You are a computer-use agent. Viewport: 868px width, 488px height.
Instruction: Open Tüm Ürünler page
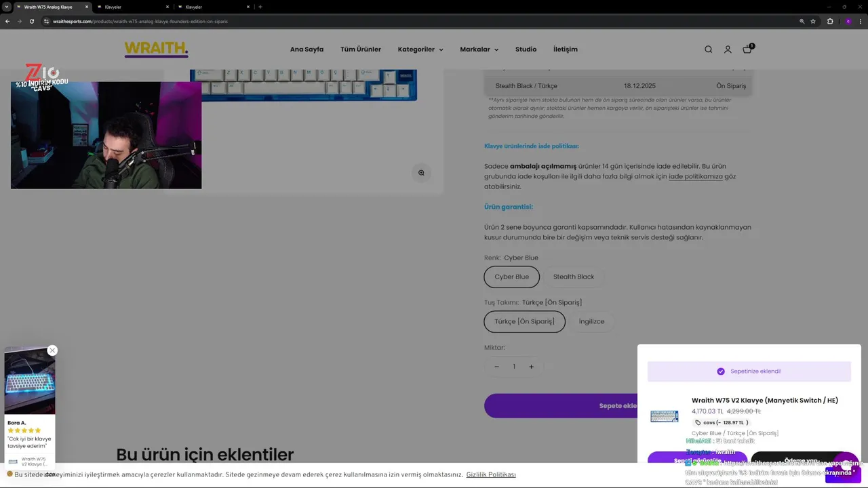click(361, 49)
